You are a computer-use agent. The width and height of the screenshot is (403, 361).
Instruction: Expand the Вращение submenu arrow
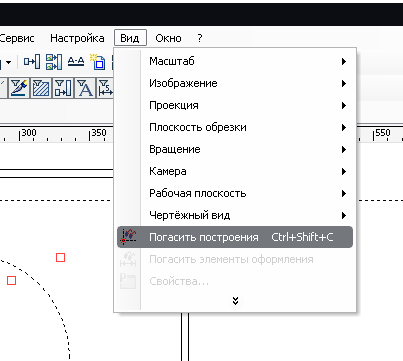(x=344, y=149)
